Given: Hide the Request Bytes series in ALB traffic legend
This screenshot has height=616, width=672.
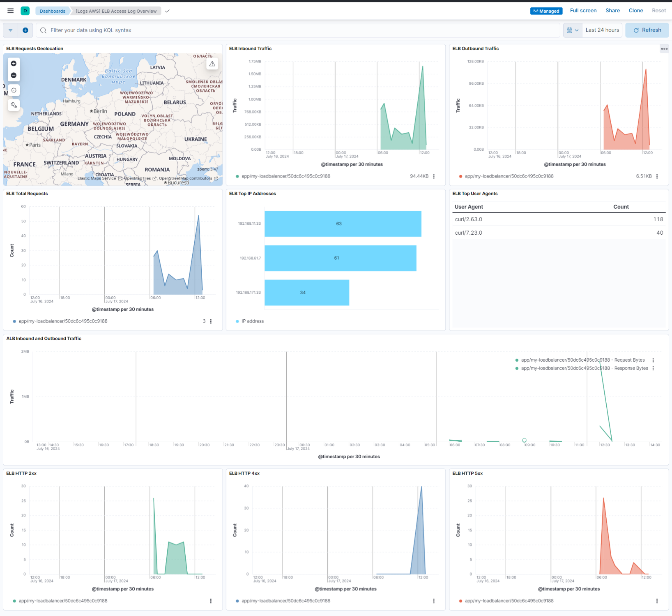Looking at the screenshot, I should point(582,360).
